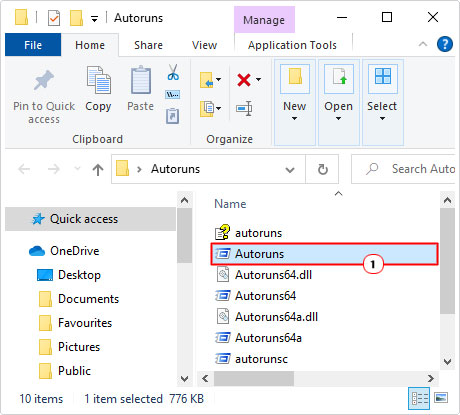Switch to Large icons view layout
Screen dimensions: 460x415
441,398
